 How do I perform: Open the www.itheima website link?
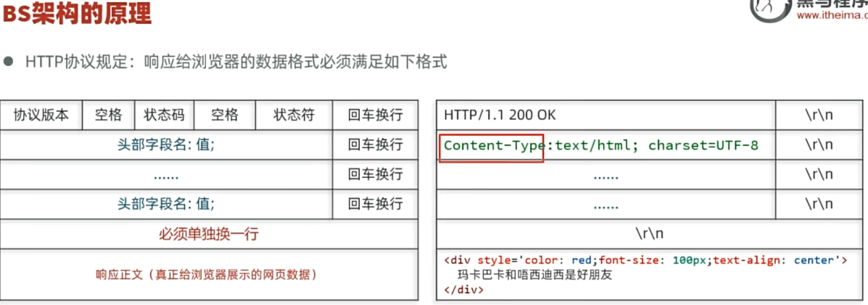832,15
